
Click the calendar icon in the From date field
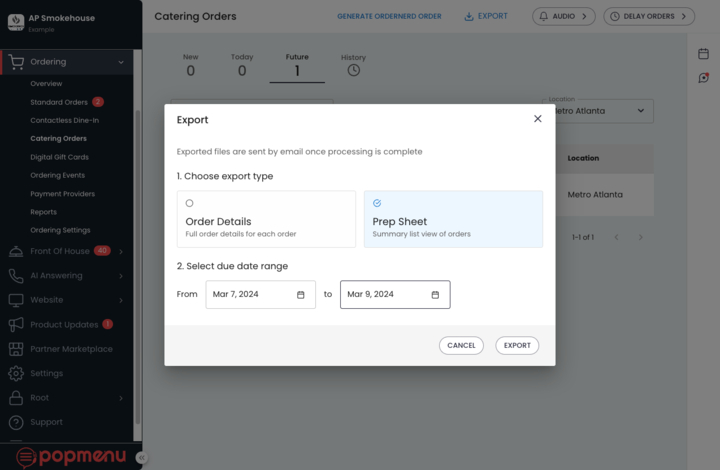[301, 295]
